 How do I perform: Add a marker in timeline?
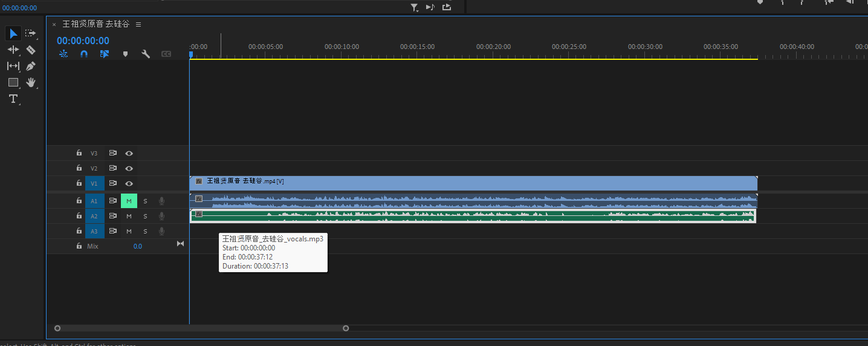click(x=125, y=54)
